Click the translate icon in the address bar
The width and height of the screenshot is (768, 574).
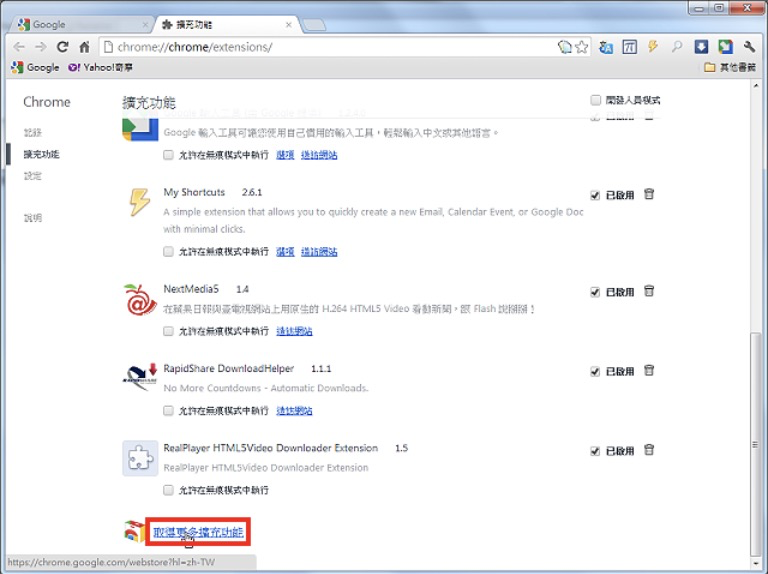click(x=565, y=47)
